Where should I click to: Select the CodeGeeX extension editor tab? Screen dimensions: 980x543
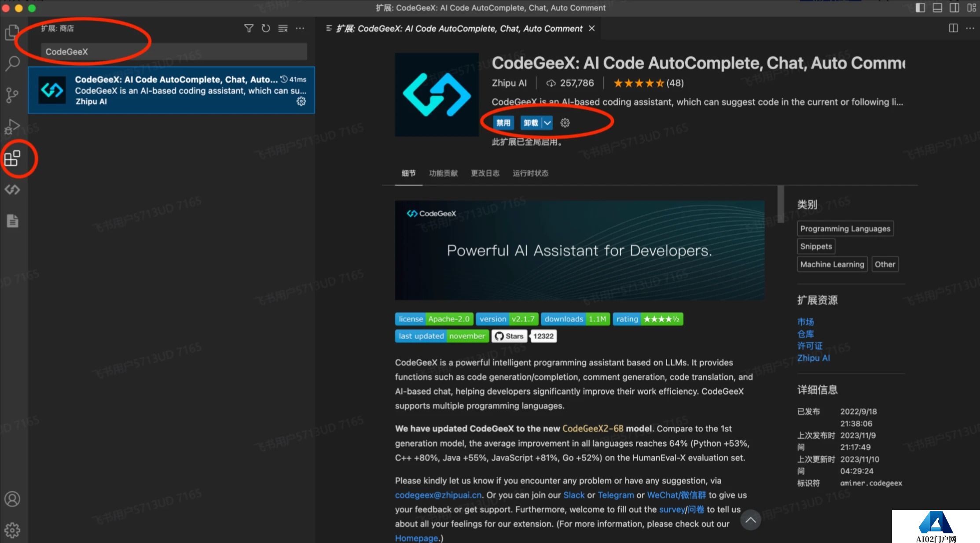click(459, 28)
